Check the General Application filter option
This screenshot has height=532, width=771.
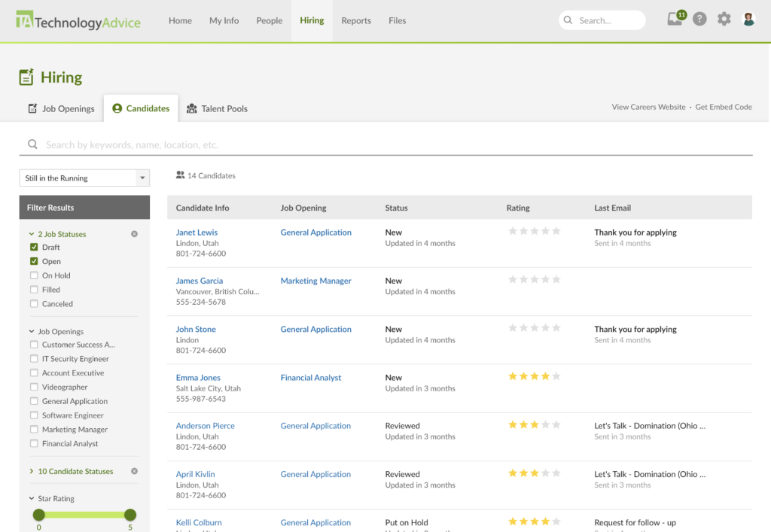(34, 401)
